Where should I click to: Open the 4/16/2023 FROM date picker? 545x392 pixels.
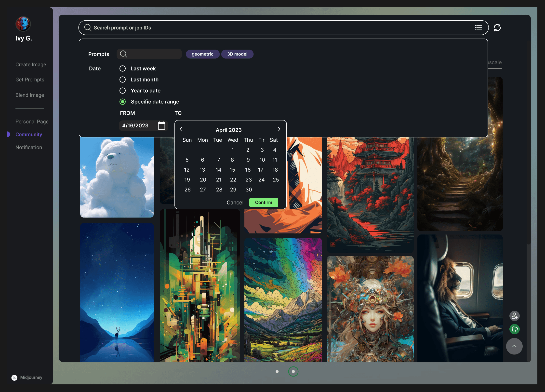(135, 125)
